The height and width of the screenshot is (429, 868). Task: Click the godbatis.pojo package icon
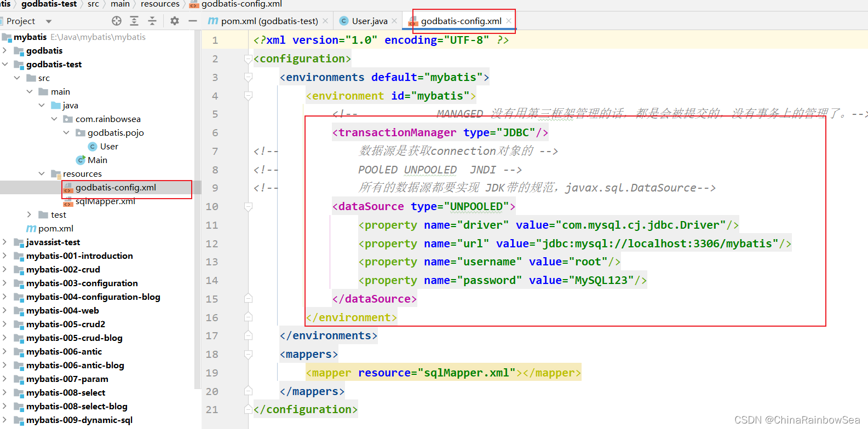(80, 132)
